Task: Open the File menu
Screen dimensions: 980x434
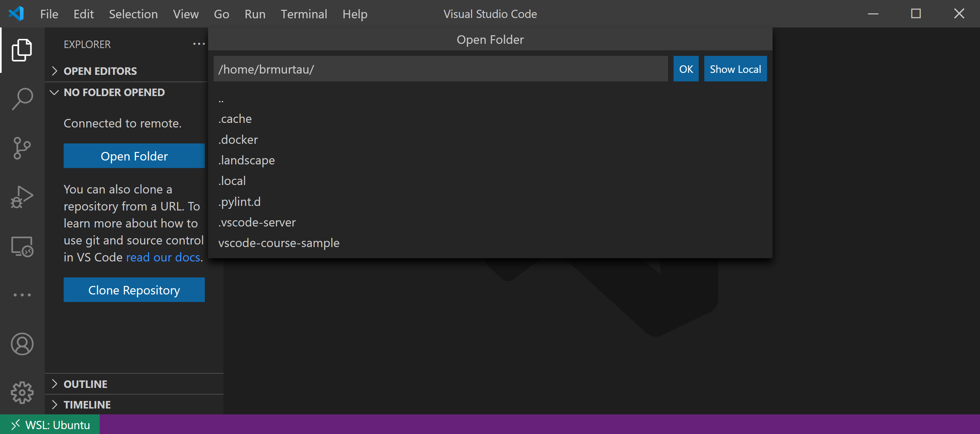Action: 49,12
